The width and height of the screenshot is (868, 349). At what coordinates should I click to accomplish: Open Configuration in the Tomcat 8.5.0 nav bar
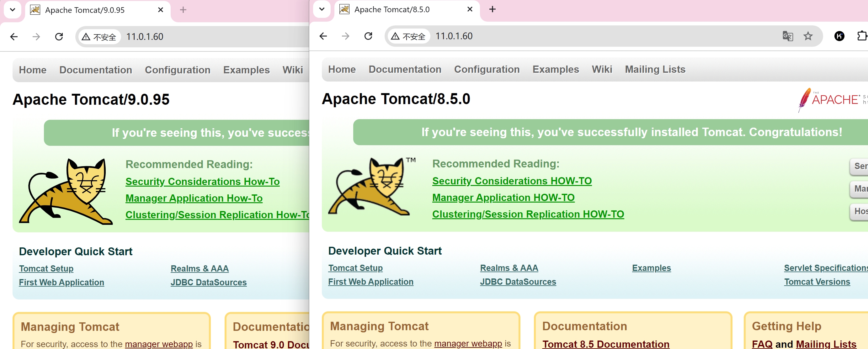pos(487,69)
